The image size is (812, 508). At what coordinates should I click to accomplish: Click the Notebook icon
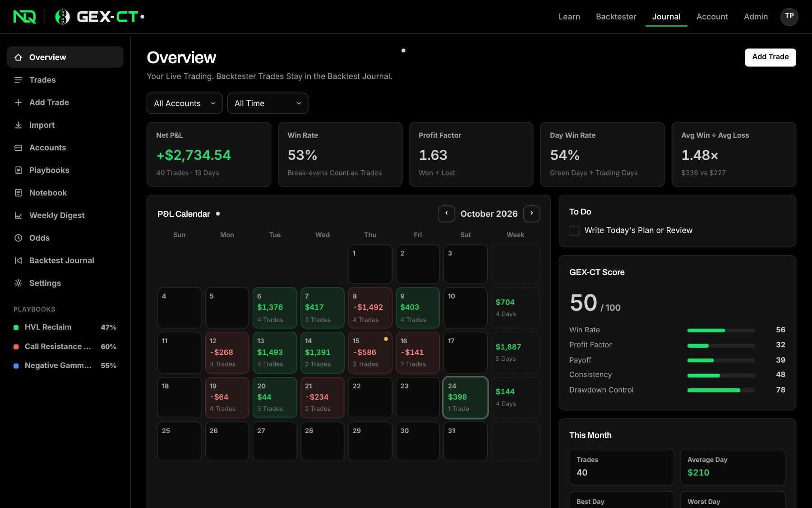click(18, 193)
